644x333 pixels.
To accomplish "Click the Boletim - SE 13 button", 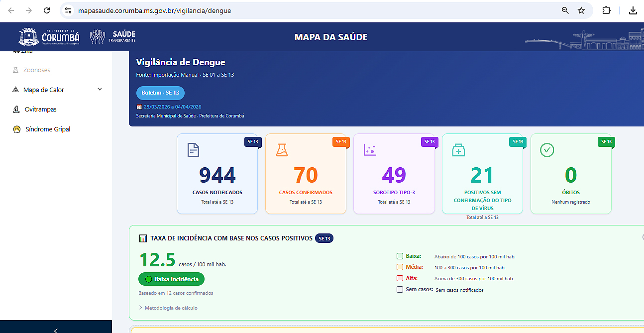I will (x=160, y=93).
